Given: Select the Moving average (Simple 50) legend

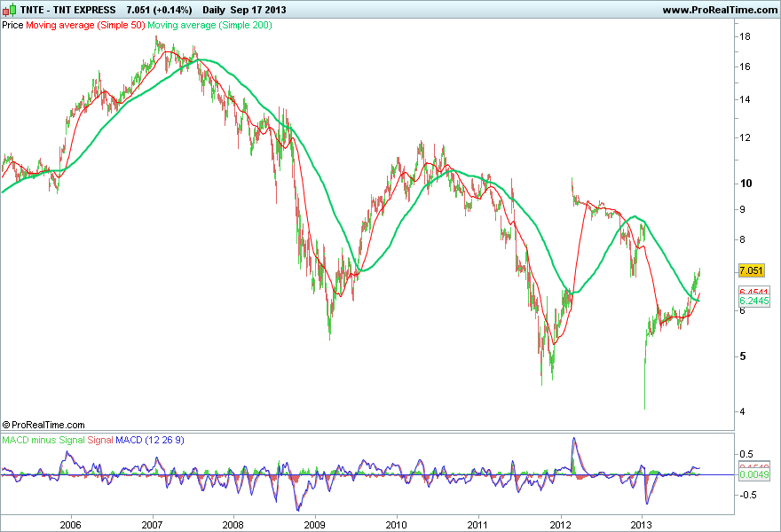Looking at the screenshot, I should 85,25.
